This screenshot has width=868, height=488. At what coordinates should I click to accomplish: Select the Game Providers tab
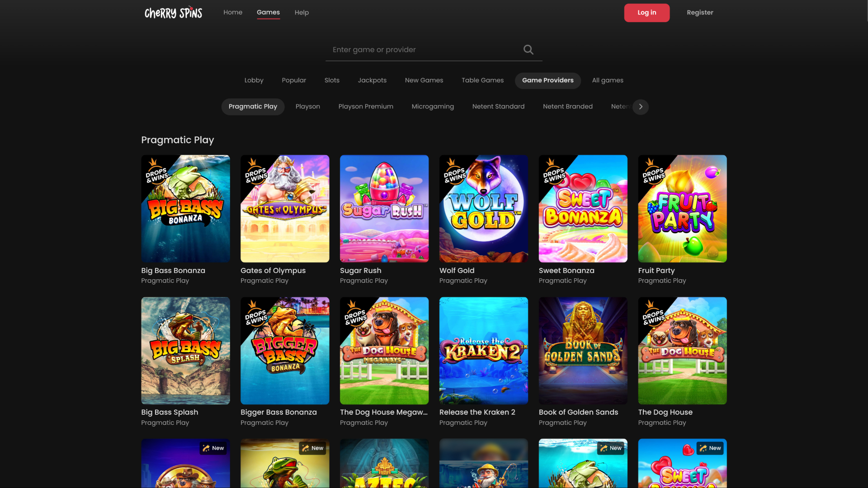pos(547,80)
